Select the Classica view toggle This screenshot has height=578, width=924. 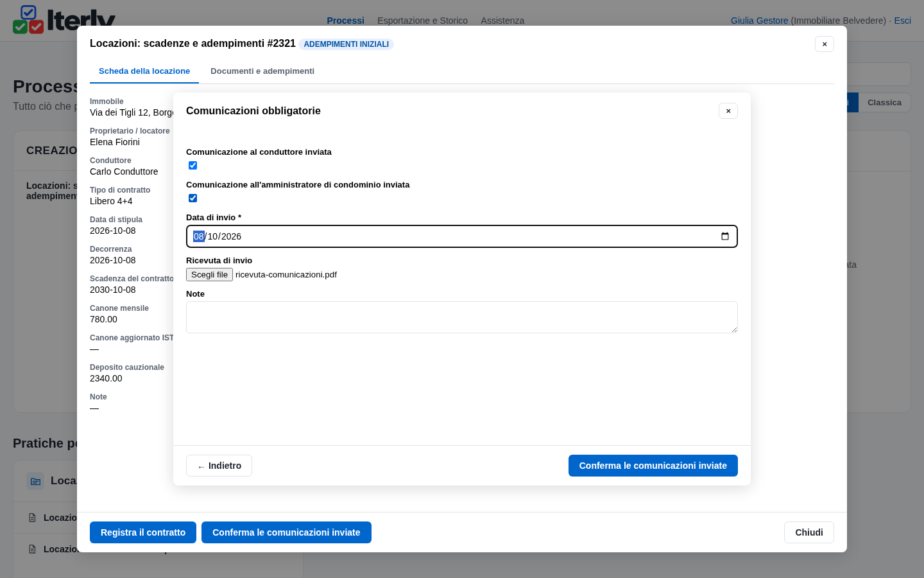(x=884, y=103)
